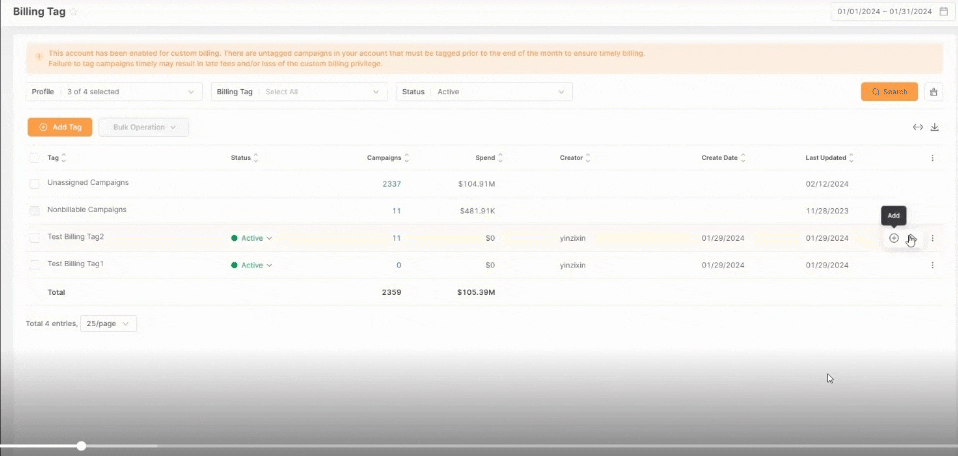Open three-dot menu for Test Billing Tag1 row
This screenshot has height=456, width=958.
(933, 265)
